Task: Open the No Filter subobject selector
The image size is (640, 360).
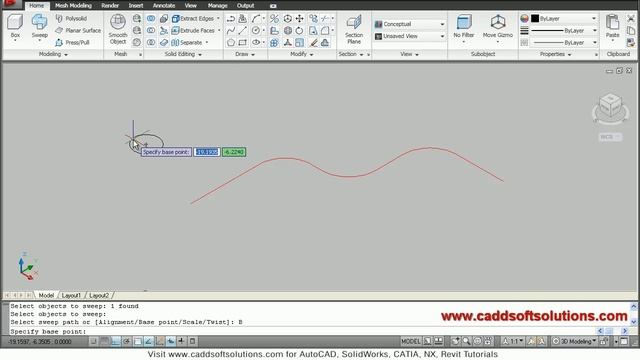Action: [x=464, y=27]
